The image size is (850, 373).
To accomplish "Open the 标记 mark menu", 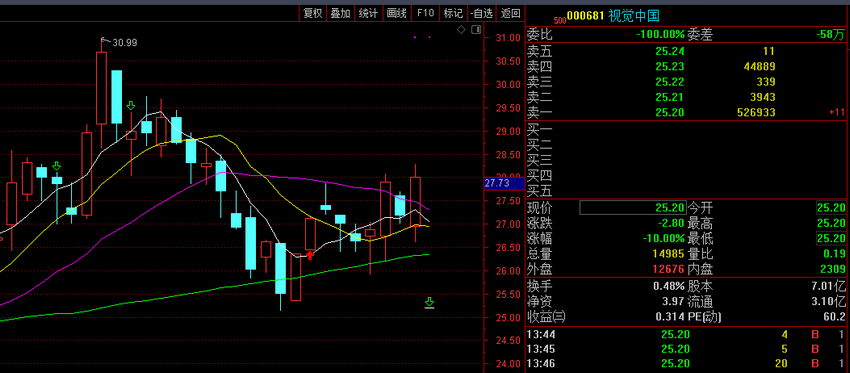I will (453, 14).
